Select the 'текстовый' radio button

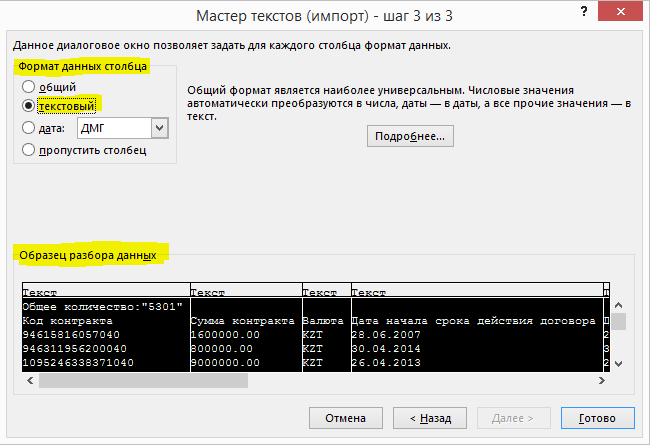[x=29, y=104]
